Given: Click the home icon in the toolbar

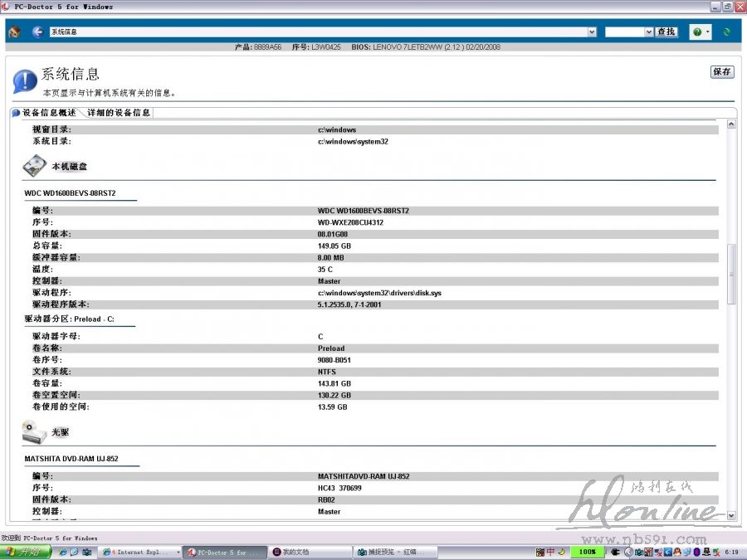Looking at the screenshot, I should [14, 32].
